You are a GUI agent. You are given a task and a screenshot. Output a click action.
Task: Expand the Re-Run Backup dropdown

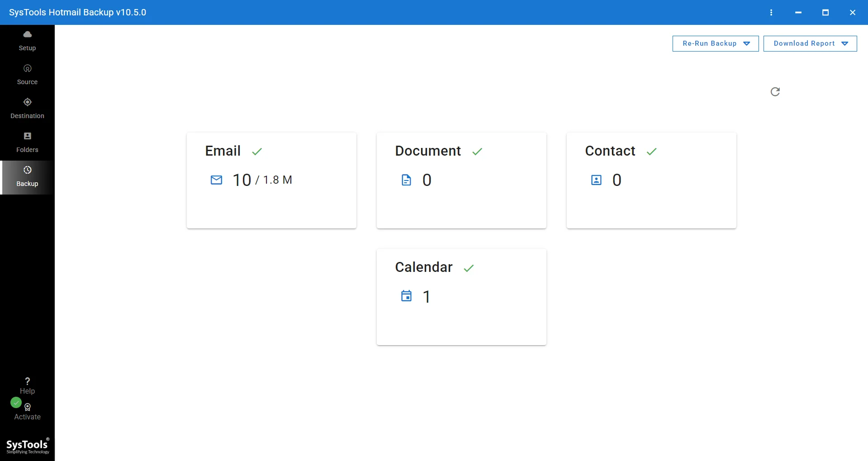[x=716, y=43]
